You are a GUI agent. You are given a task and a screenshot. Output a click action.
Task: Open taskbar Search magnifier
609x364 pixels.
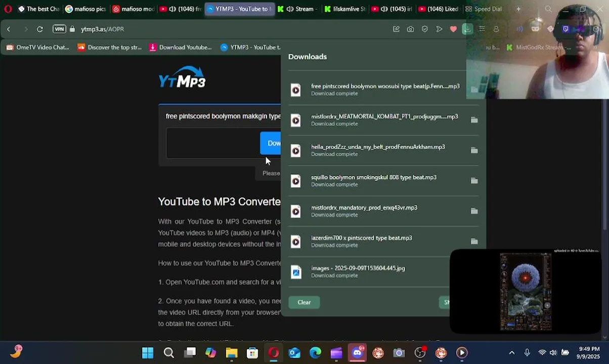coord(169,353)
